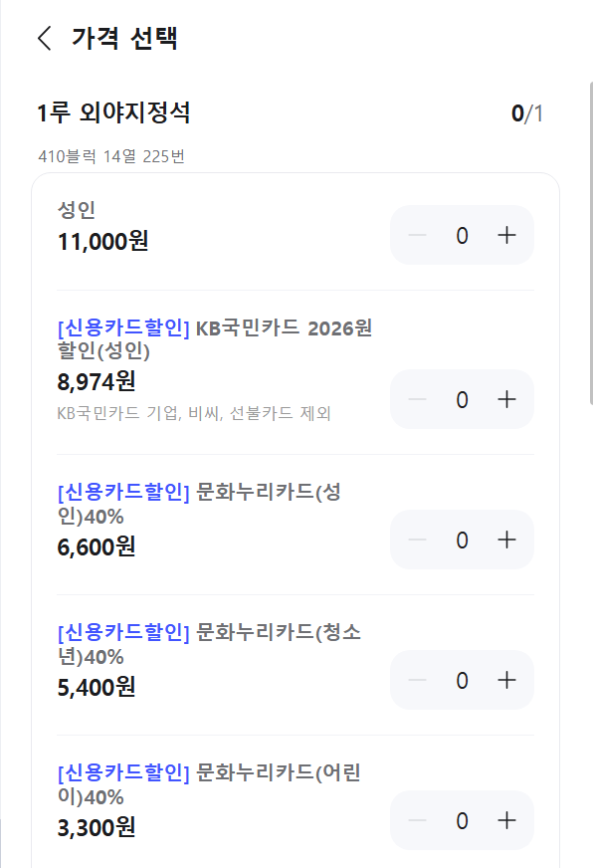The height and width of the screenshot is (868, 593).
Task: Add one KB국민카드 2026원 할인 ticket
Action: pos(506,399)
